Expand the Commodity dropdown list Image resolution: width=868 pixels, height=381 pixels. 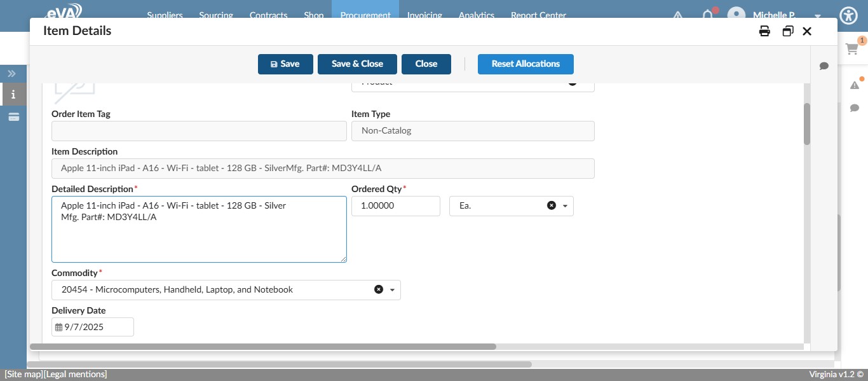pos(393,289)
